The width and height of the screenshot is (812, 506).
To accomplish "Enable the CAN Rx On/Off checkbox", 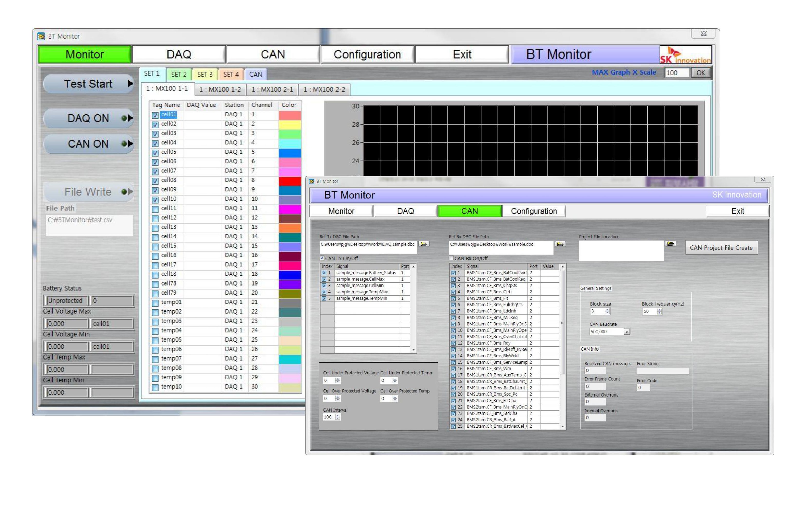I will click(x=452, y=258).
